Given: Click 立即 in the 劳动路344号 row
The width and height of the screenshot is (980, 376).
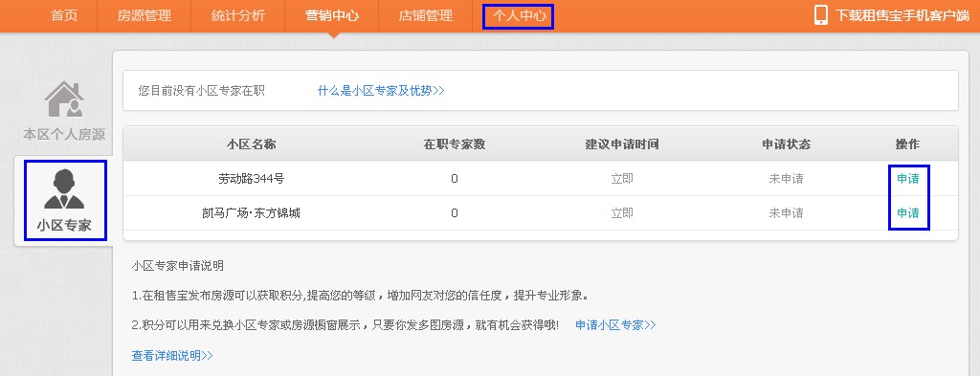Looking at the screenshot, I should pos(622,179).
